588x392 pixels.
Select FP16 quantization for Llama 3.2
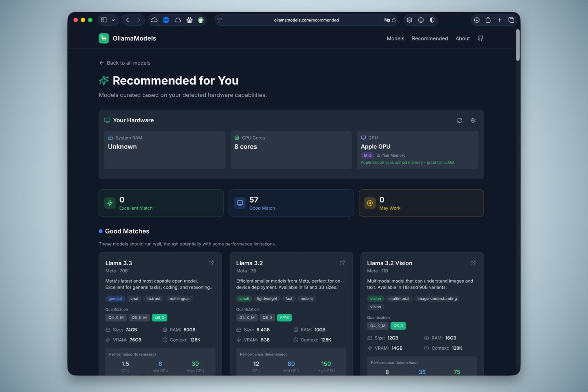[285, 318]
